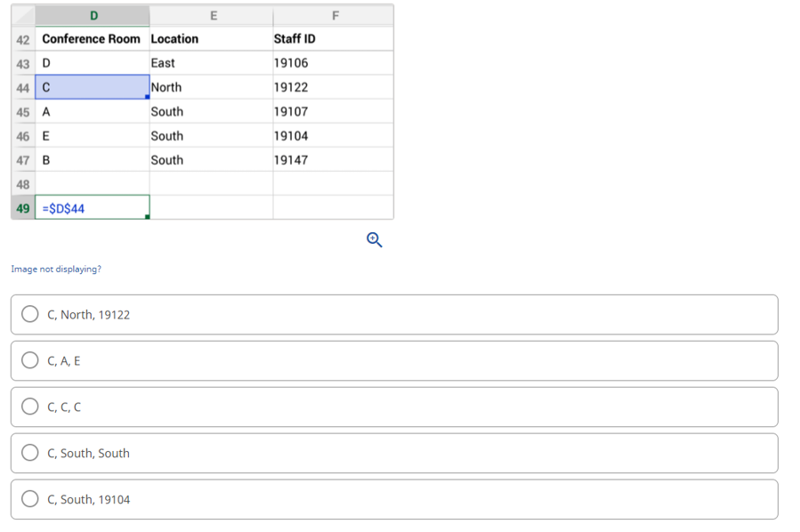
Task: Select column header D in the spreadsheet
Action: (92, 15)
